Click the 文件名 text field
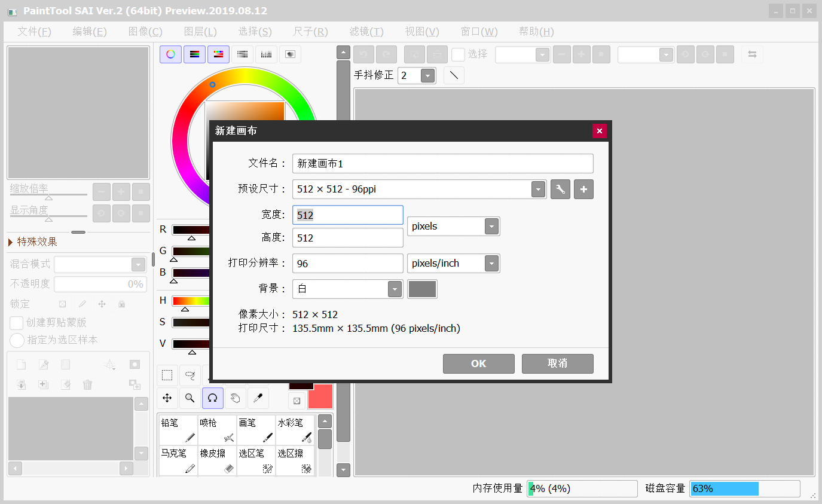Viewport: 822px width, 504px height. point(443,164)
